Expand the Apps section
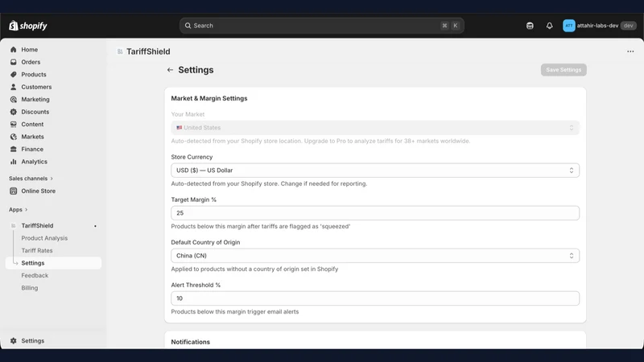Viewport: 644px width, 362px height. coord(18,210)
